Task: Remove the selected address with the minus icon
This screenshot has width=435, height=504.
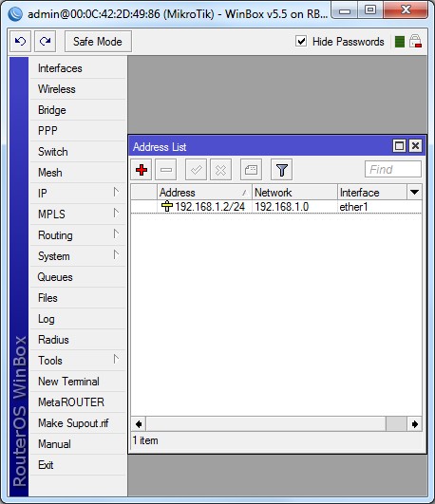Action: tap(166, 169)
